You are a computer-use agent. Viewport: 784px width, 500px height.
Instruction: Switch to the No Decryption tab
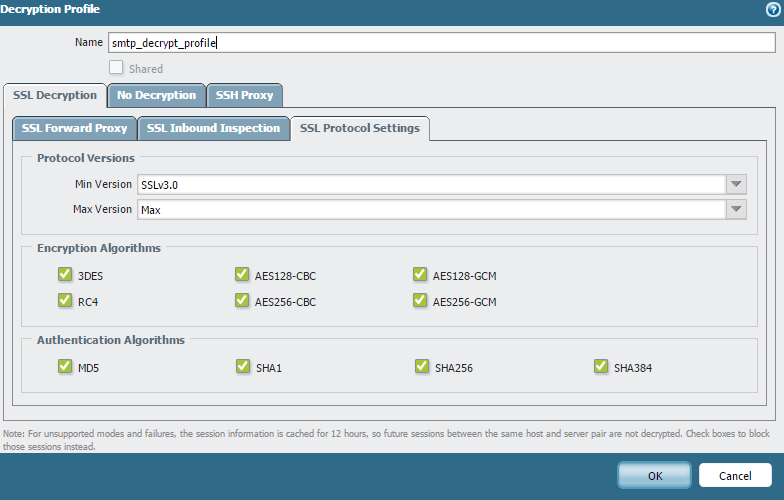point(156,95)
